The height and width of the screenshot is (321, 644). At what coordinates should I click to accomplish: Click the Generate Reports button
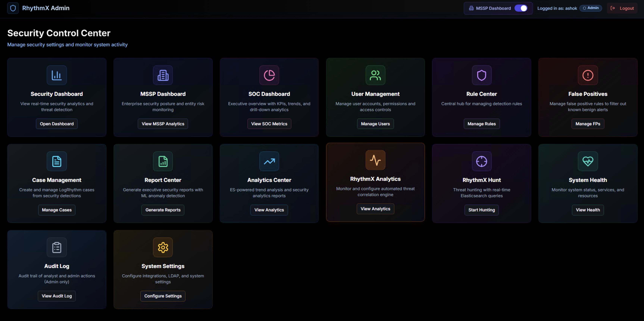163,210
